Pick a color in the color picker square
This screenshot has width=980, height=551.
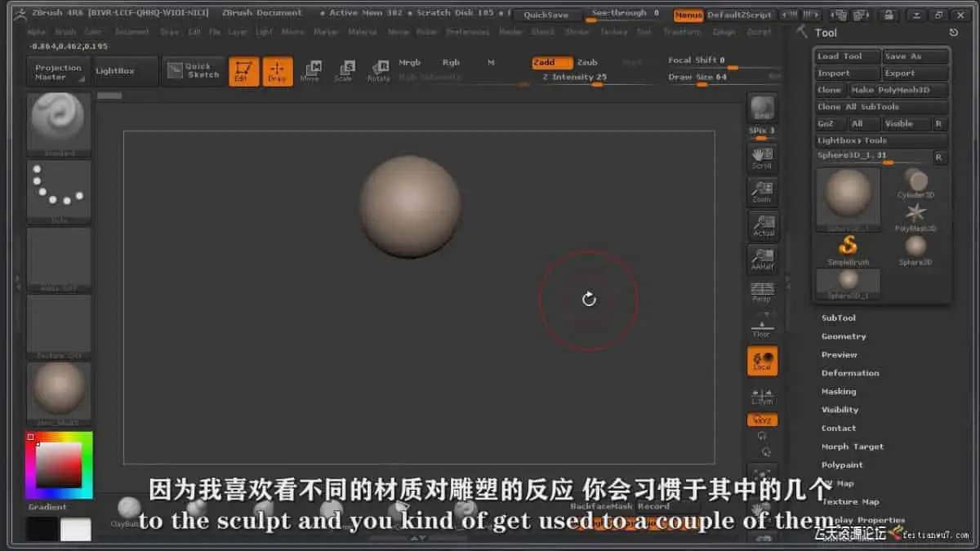coord(58,465)
